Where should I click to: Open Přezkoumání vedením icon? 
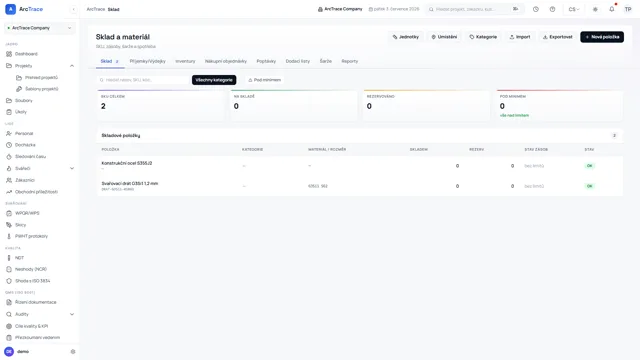click(x=9, y=338)
